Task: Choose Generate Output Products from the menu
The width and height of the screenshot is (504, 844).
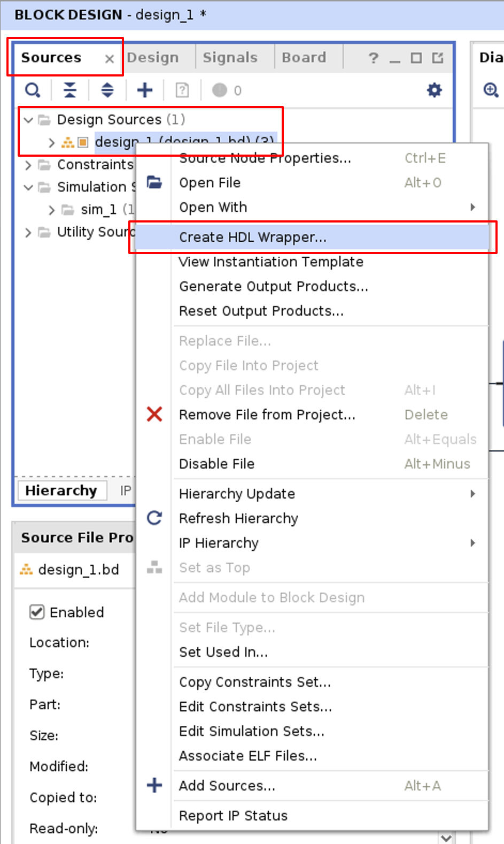Action: point(273,287)
